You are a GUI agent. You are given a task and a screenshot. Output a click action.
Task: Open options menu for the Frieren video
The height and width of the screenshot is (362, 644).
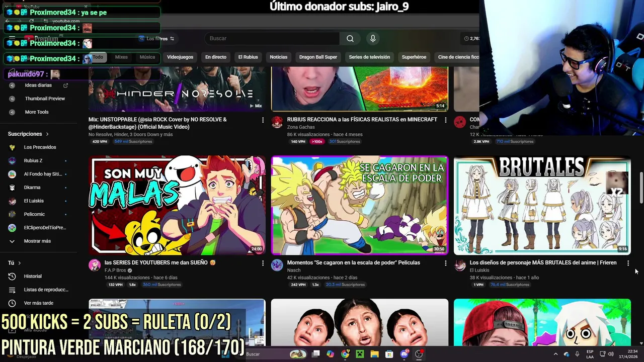click(x=628, y=263)
